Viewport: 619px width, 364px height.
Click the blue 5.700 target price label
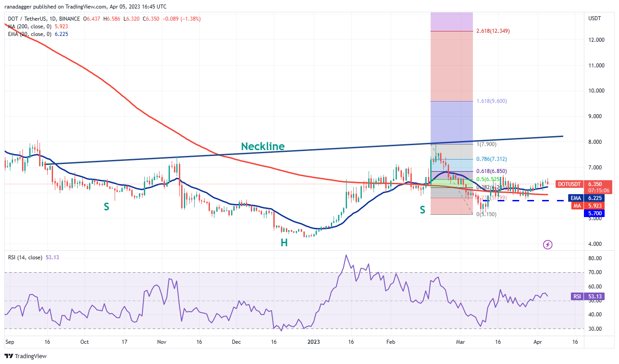click(593, 213)
